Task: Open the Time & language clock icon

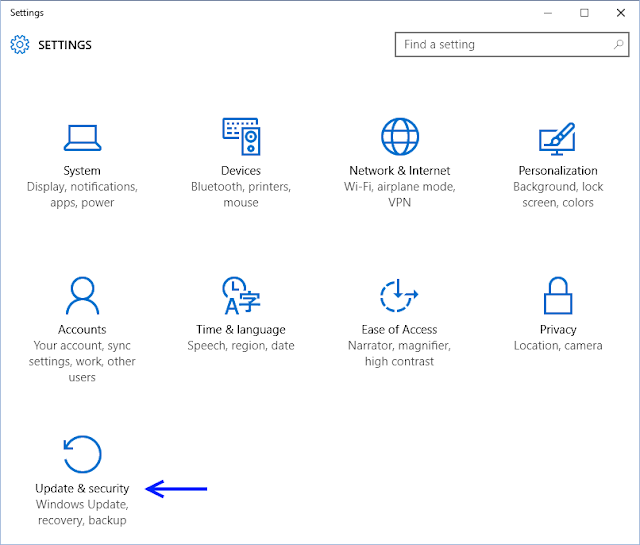Action: [x=241, y=296]
